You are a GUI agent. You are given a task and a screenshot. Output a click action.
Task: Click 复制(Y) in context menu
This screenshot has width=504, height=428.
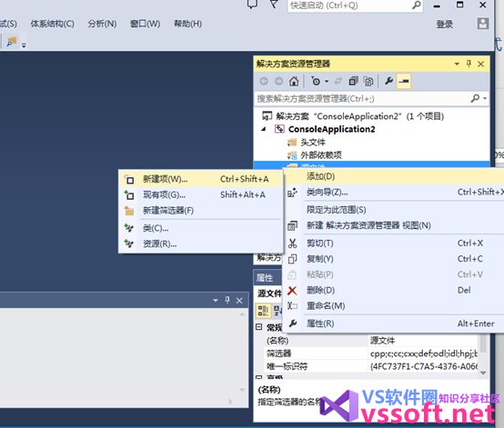click(393, 259)
